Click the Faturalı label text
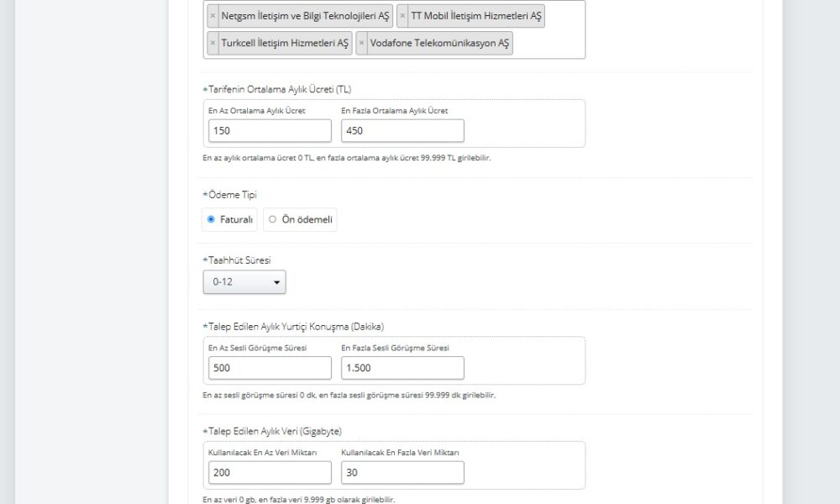The height and width of the screenshot is (504, 840). coord(238,220)
